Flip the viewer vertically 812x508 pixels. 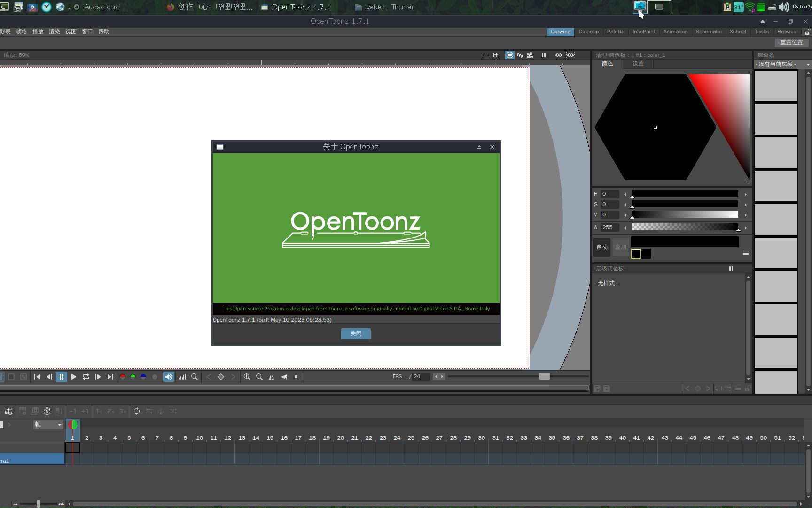pyautogui.click(x=284, y=377)
